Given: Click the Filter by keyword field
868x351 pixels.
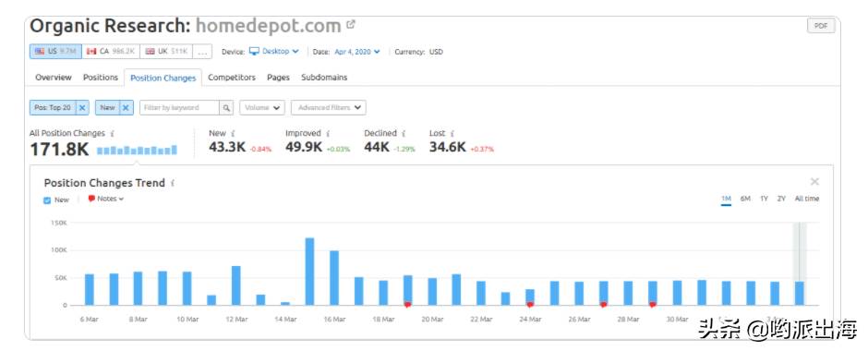Looking at the screenshot, I should 179,108.
